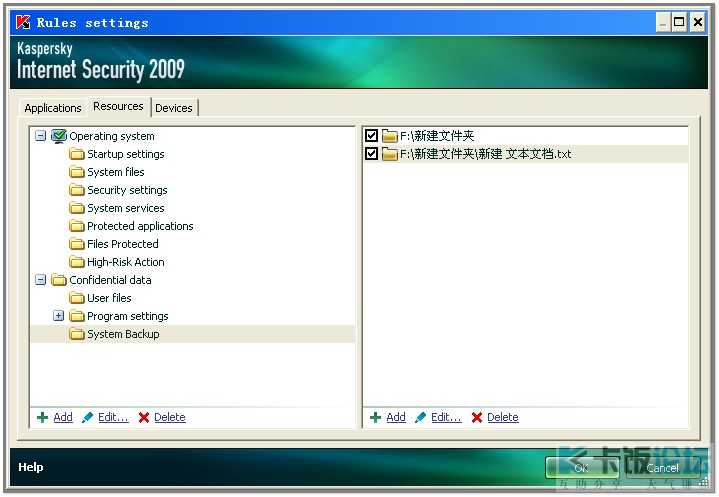Click the Confidential data folder icon
Viewport: 719px width, 497px height.
(x=59, y=280)
